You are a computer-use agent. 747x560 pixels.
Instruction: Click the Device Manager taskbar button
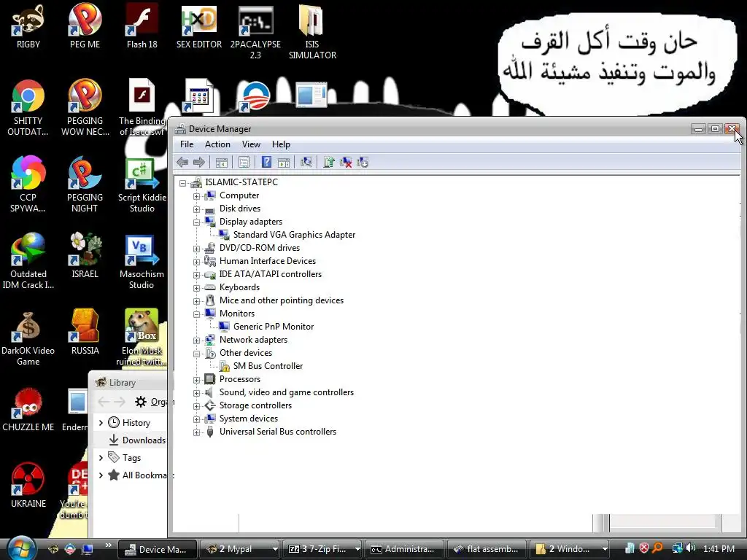click(157, 549)
